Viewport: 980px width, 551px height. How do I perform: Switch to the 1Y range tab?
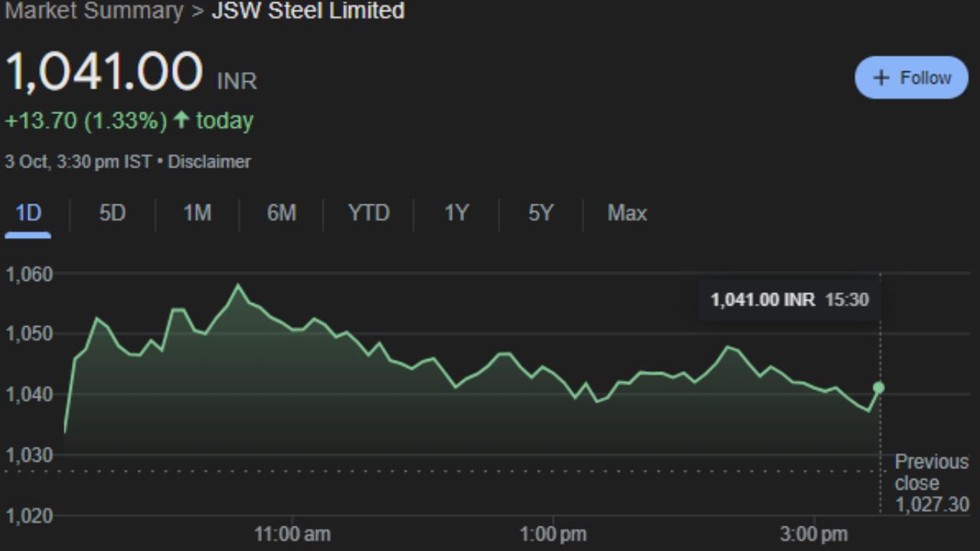pos(456,214)
